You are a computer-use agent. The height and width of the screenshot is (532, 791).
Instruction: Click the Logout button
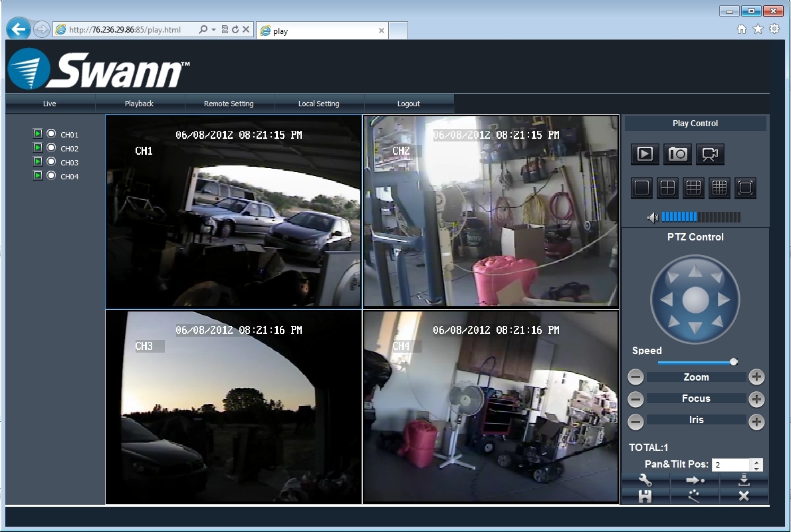click(408, 104)
